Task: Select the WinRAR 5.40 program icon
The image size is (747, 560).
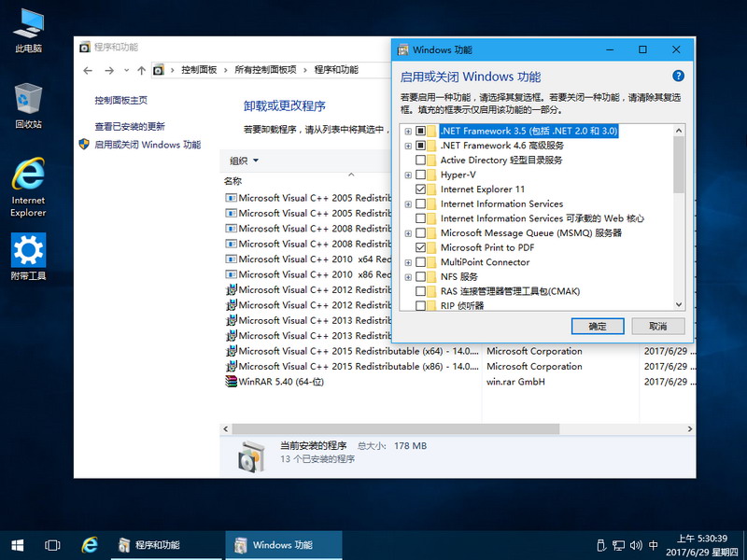Action: (x=231, y=382)
